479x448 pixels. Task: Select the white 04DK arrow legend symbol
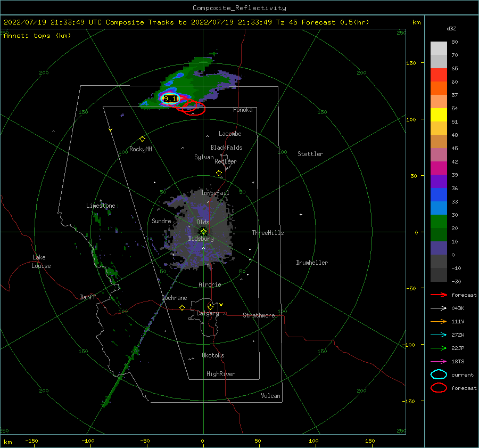tap(439, 308)
